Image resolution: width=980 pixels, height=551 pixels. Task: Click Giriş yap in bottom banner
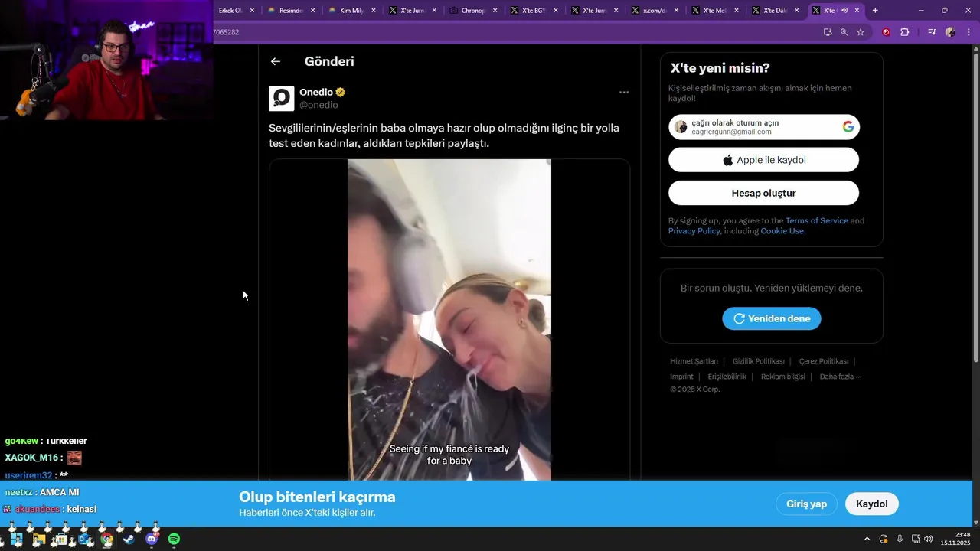tap(807, 504)
